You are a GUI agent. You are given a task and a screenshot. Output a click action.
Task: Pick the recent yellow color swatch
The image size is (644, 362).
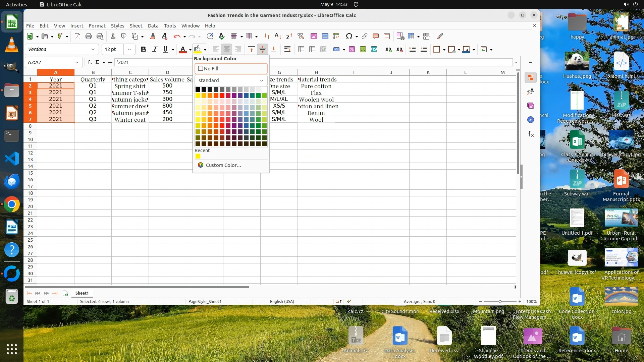pos(198,157)
